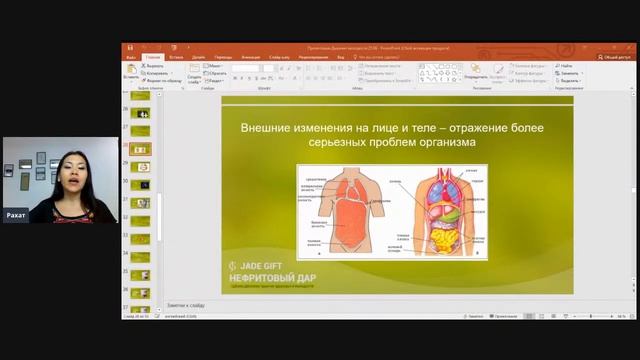The height and width of the screenshot is (360, 640).
Task: Switch to the View (Вид) tab
Action: click(x=340, y=58)
